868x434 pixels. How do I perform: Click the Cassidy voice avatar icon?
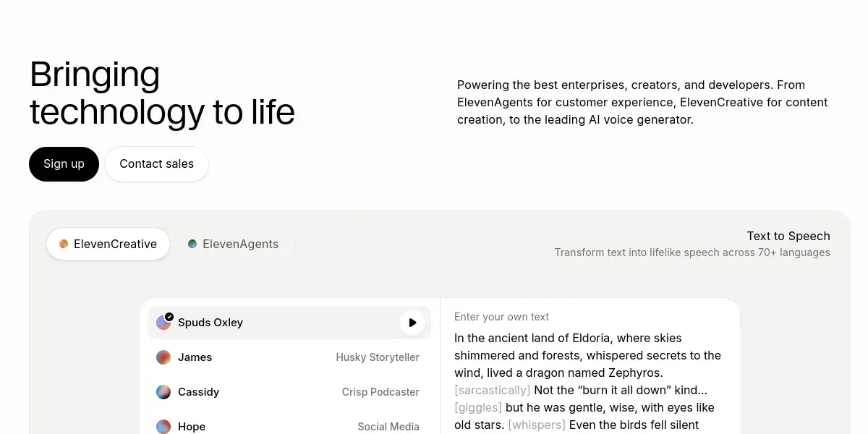tap(163, 392)
